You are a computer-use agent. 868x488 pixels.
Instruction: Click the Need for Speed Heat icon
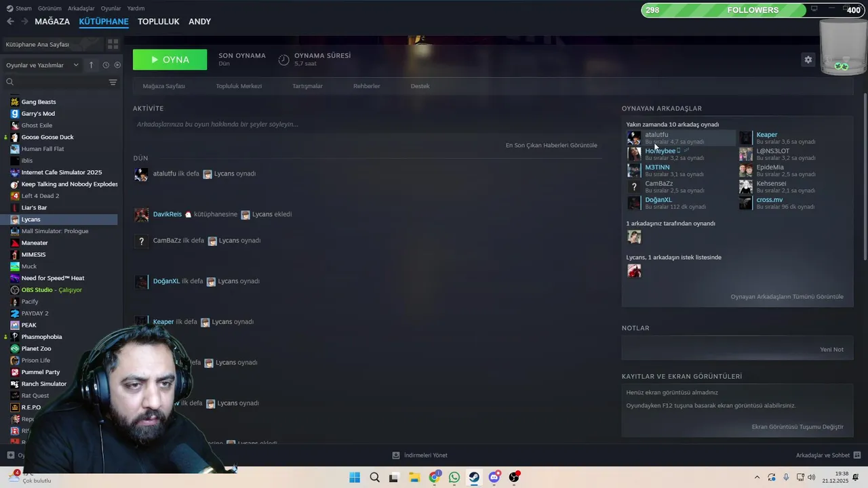tap(15, 278)
